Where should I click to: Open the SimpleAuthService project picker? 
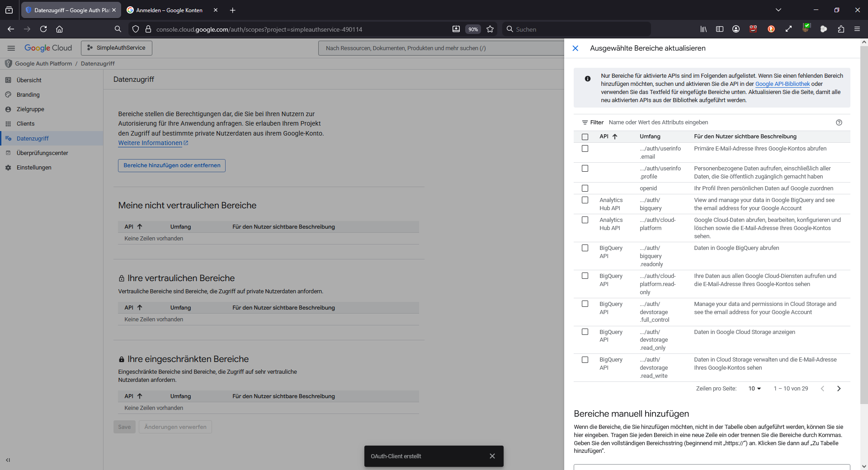pyautogui.click(x=117, y=48)
